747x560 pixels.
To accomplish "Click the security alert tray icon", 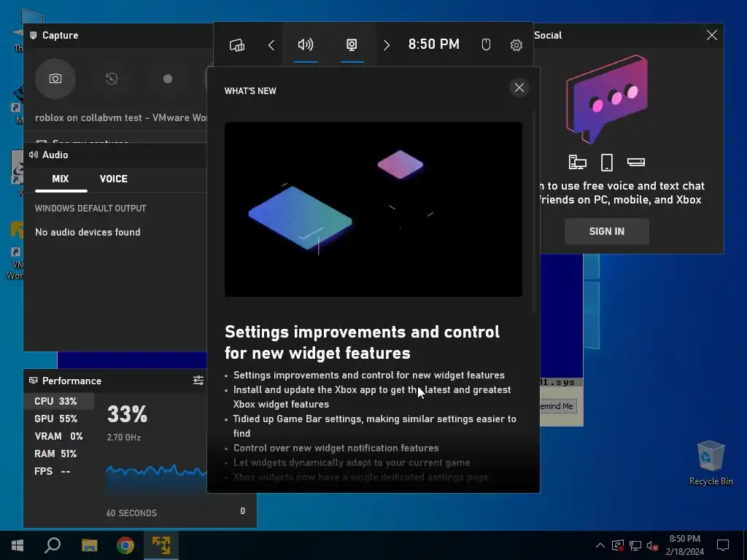I will click(x=618, y=545).
